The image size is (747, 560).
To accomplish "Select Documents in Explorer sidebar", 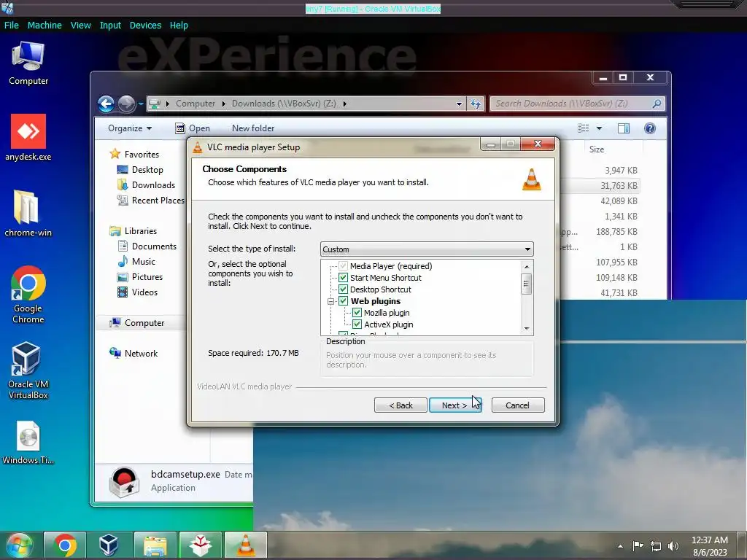I will click(x=147, y=246).
